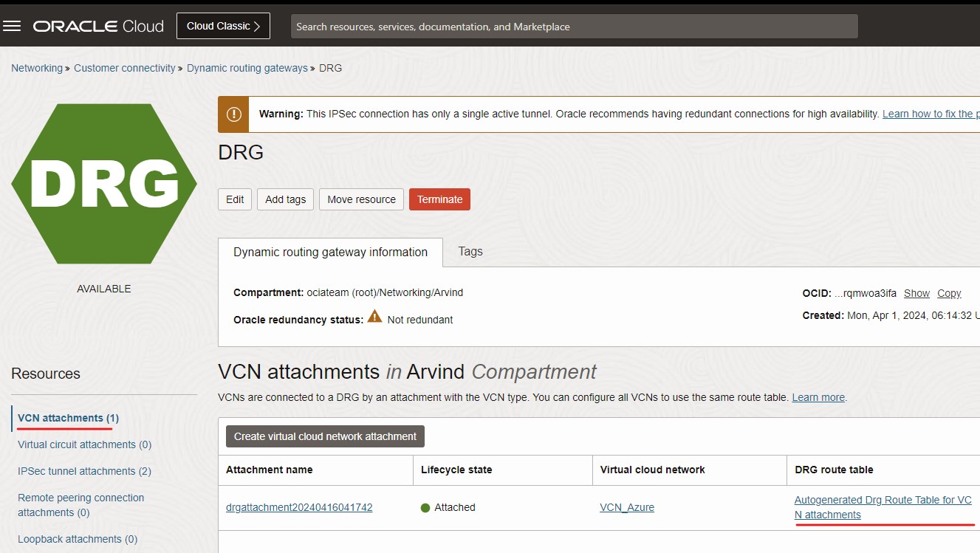The image size is (980, 553).
Task: Open Autogenerated Drg Route Table link
Action: [883, 507]
